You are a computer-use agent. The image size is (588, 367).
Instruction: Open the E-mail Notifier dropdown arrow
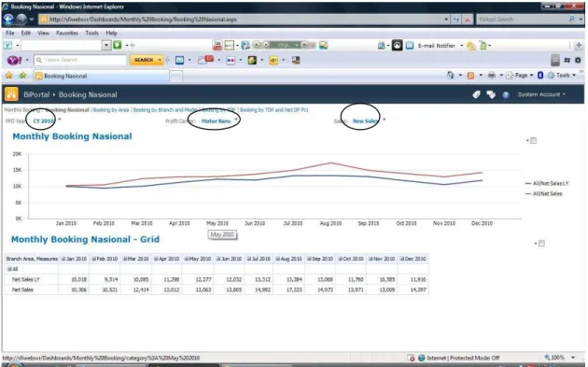[462, 46]
